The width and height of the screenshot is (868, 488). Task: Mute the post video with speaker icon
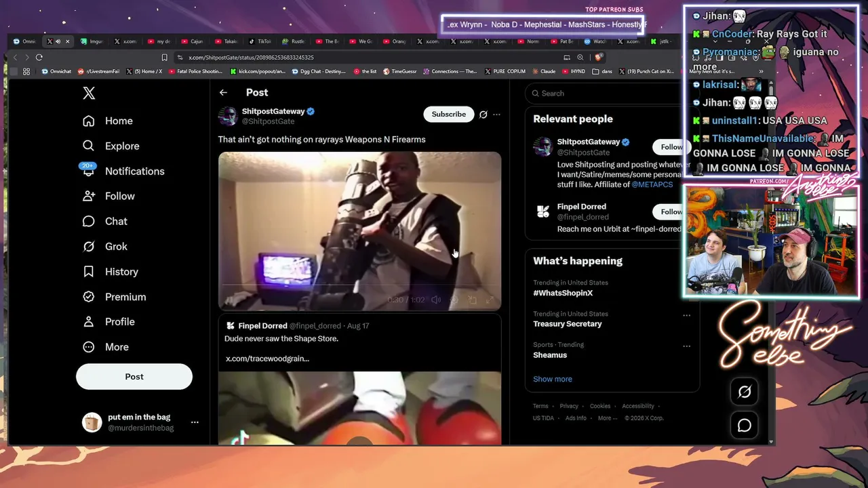point(436,300)
